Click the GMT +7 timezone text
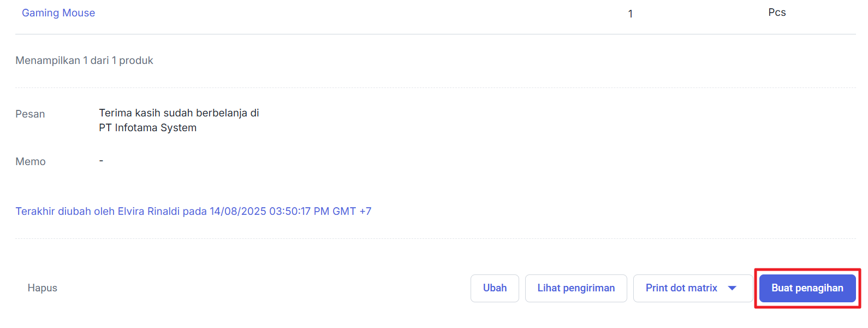This screenshot has width=868, height=328. 352,212
